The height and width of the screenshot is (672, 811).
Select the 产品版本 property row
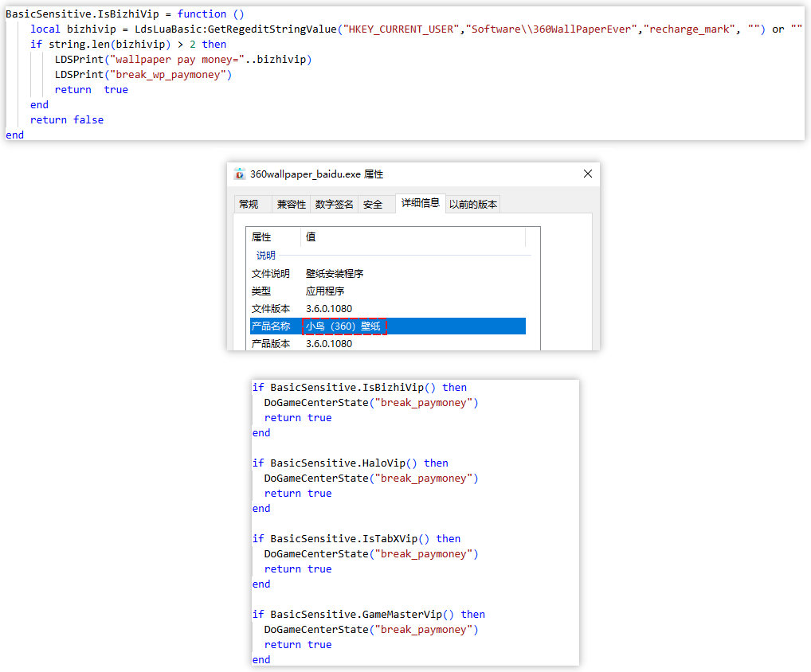pyautogui.click(x=271, y=344)
